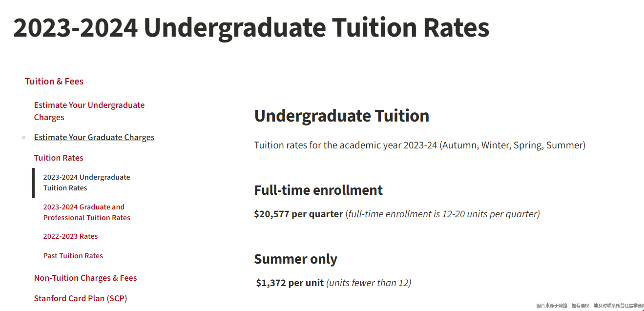Open Estimate Your Graduate Charges link
This screenshot has height=311, width=644.
[x=94, y=138]
